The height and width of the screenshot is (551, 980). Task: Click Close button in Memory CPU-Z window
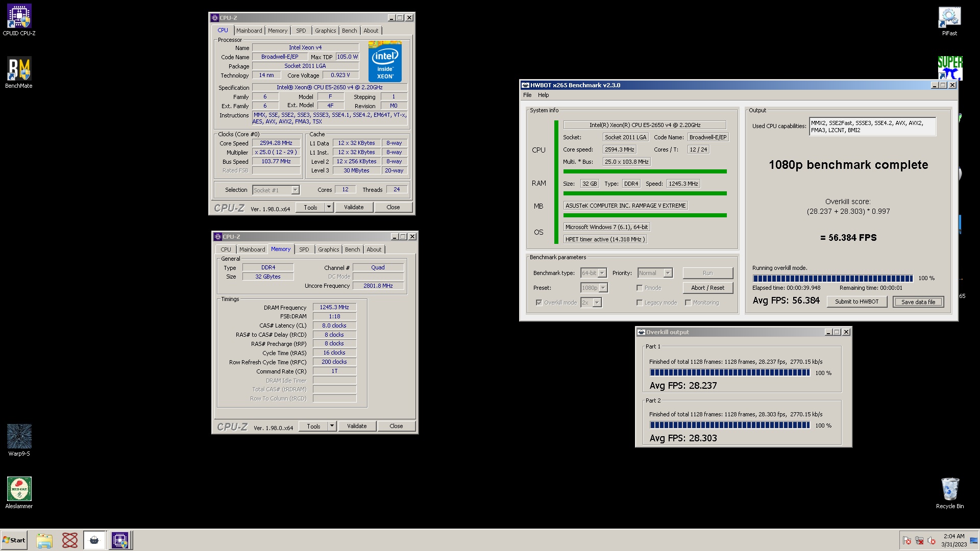click(396, 426)
